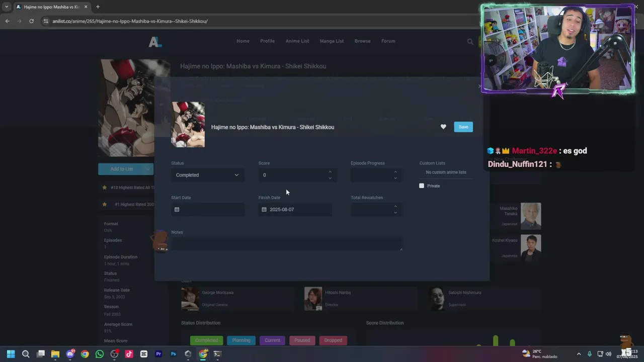Click the browser Reload icon
Image resolution: width=644 pixels, height=362 pixels.
[x=31, y=21]
